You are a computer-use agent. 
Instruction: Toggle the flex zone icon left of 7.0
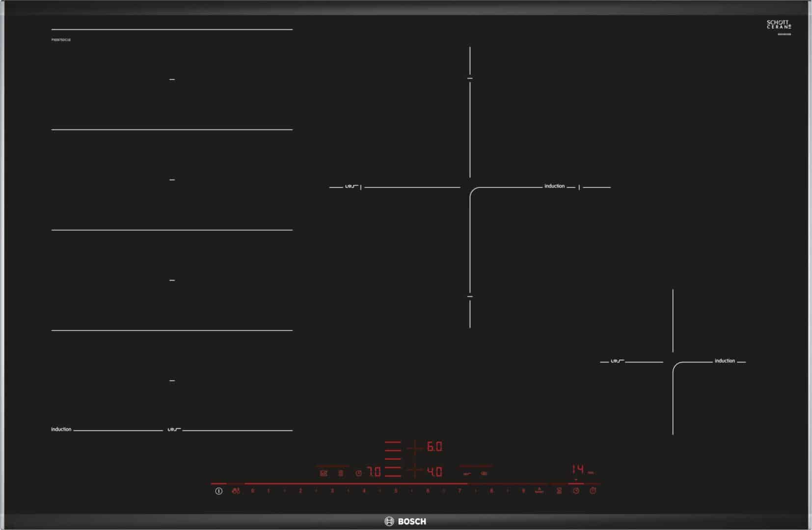(341, 473)
